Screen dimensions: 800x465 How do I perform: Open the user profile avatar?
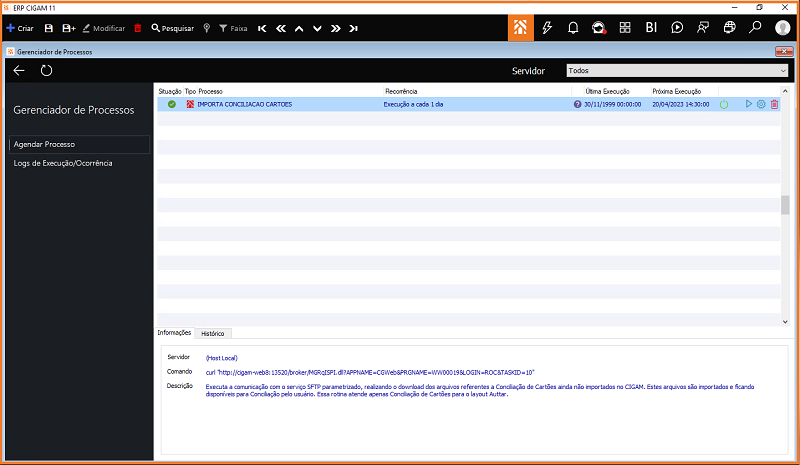click(x=782, y=28)
